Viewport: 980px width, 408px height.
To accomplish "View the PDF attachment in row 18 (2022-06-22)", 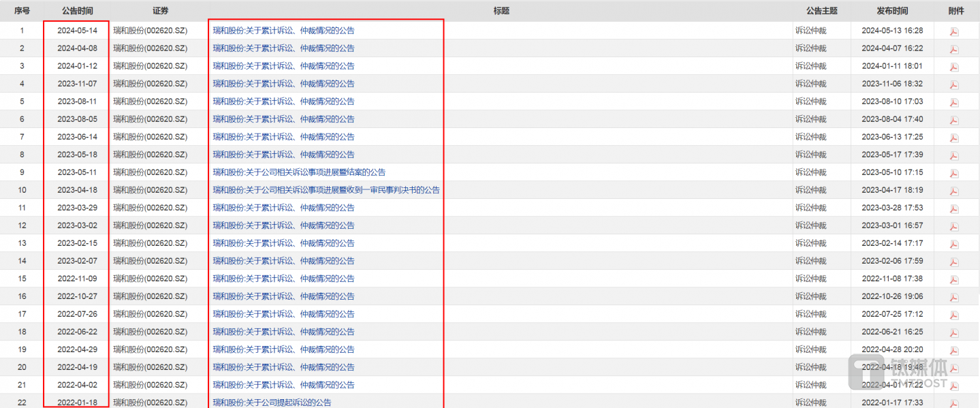I will (x=954, y=332).
